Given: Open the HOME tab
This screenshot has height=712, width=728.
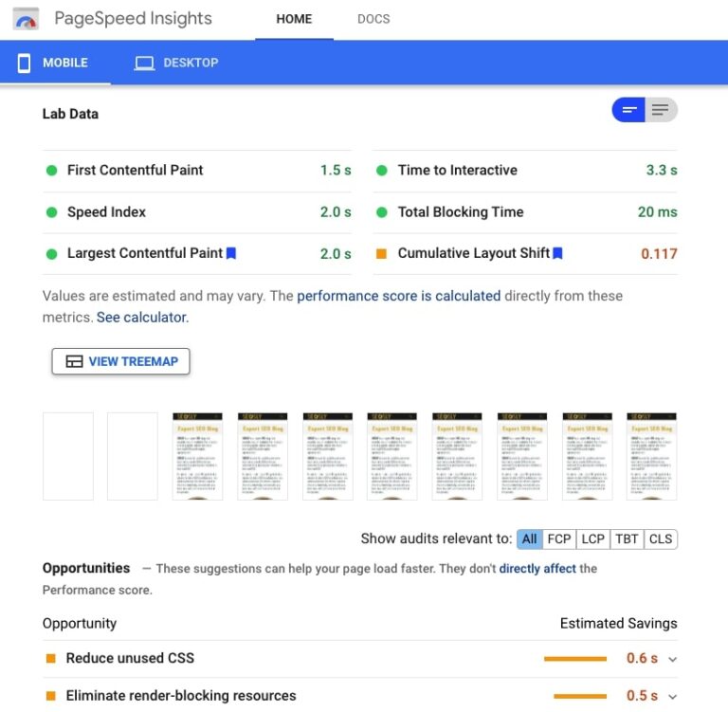Looking at the screenshot, I should tap(294, 19).
